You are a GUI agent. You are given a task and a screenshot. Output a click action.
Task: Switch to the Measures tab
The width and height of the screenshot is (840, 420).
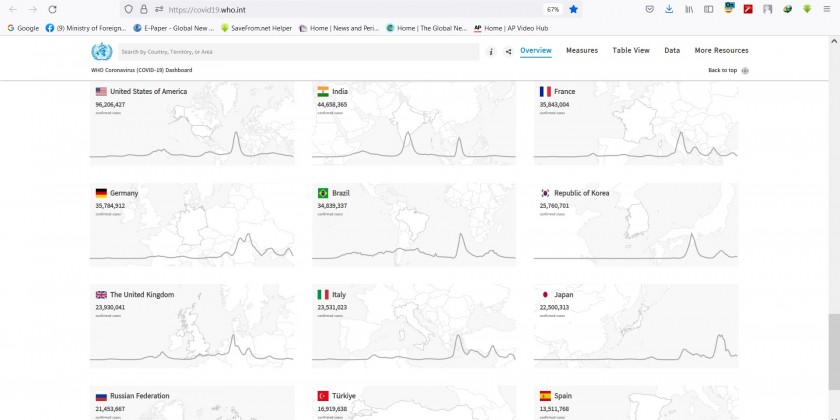(x=582, y=50)
